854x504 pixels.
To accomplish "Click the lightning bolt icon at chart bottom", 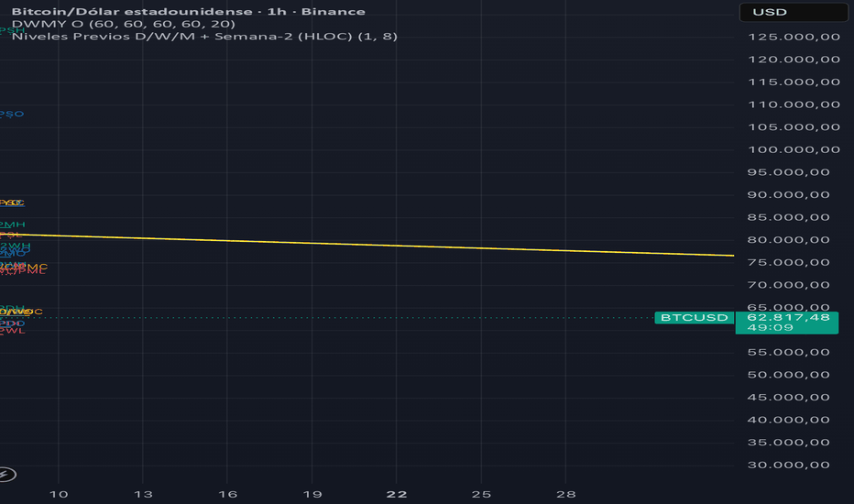I will coord(7,475).
